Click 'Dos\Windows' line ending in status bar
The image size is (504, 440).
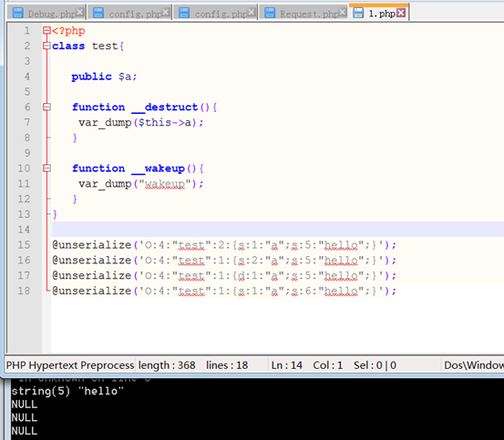(x=474, y=365)
